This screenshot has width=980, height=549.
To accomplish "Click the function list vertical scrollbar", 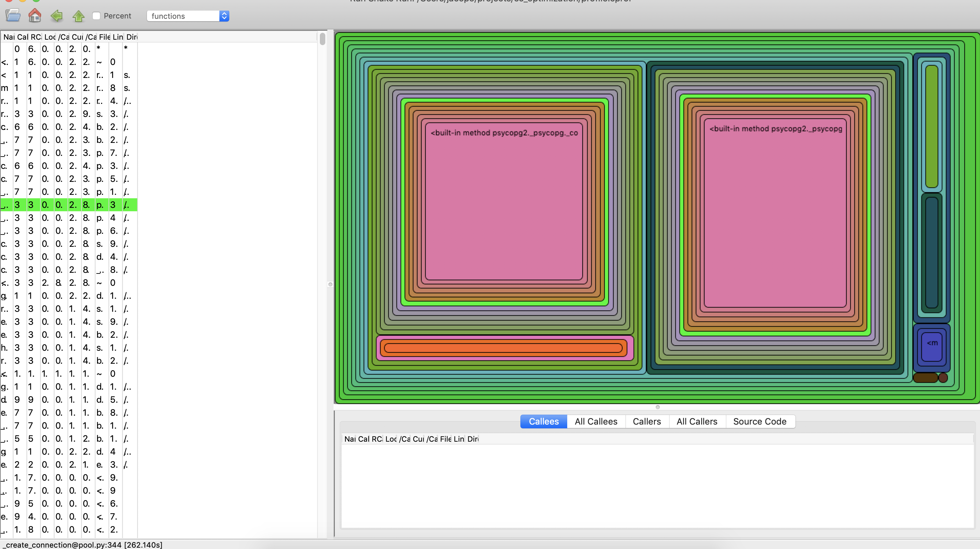I will [x=322, y=39].
